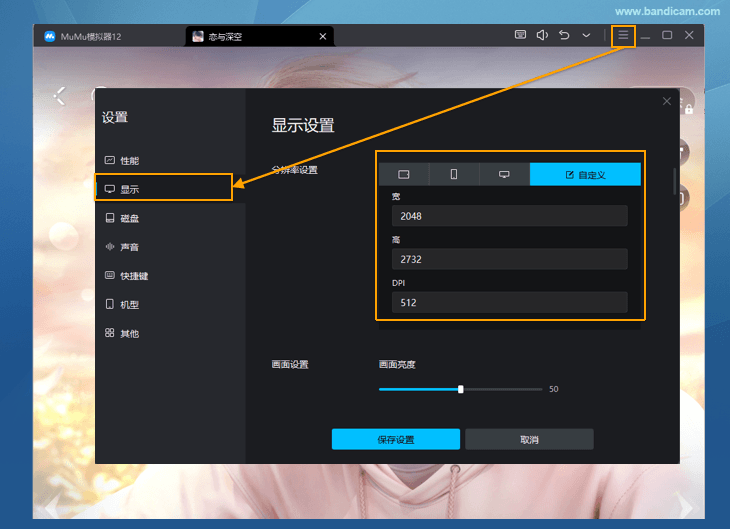Click the 取消 cancel button
The height and width of the screenshot is (529, 730).
coord(529,439)
